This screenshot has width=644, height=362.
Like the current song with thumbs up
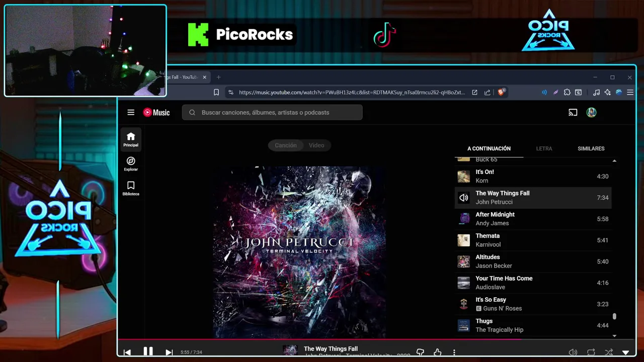(437, 352)
